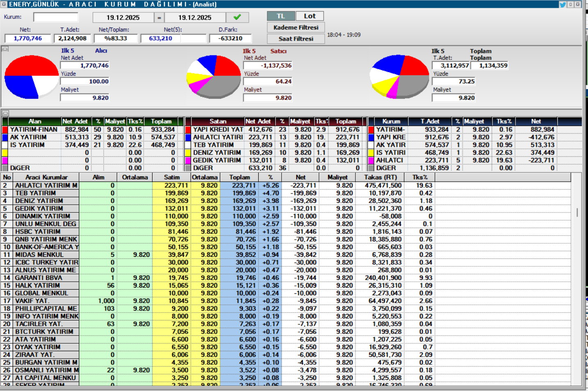Select YATIRIM-FINAN row in Alan table
This screenshot has width=588, height=391.
(x=93, y=130)
